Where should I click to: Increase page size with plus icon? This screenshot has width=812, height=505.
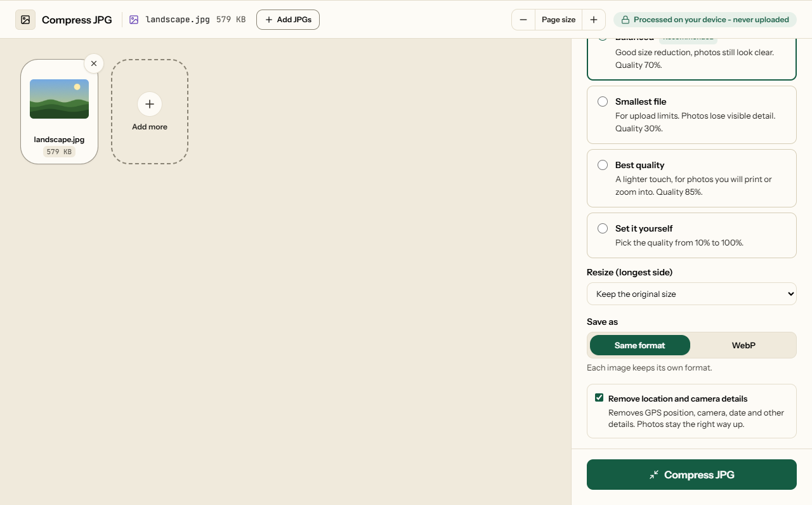click(594, 20)
